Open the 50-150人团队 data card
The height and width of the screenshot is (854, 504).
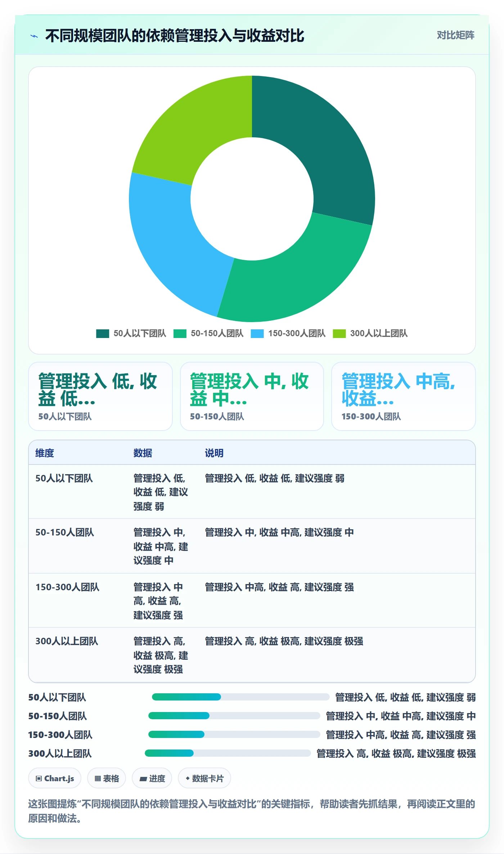coord(252,396)
